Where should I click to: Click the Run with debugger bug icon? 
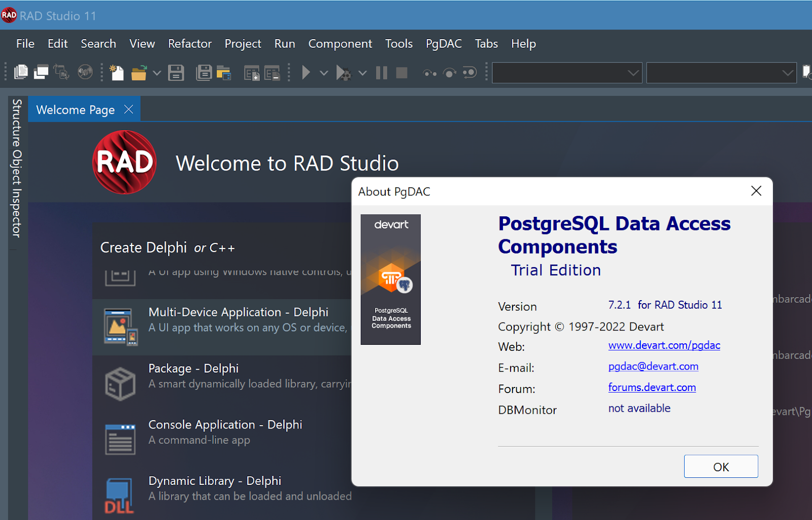pyautogui.click(x=344, y=73)
